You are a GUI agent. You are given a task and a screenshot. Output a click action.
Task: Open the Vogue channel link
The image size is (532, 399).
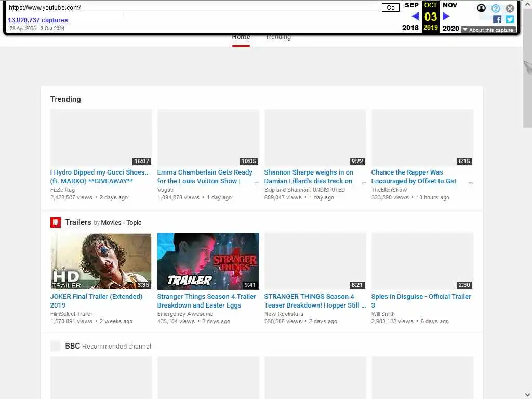tap(165, 190)
